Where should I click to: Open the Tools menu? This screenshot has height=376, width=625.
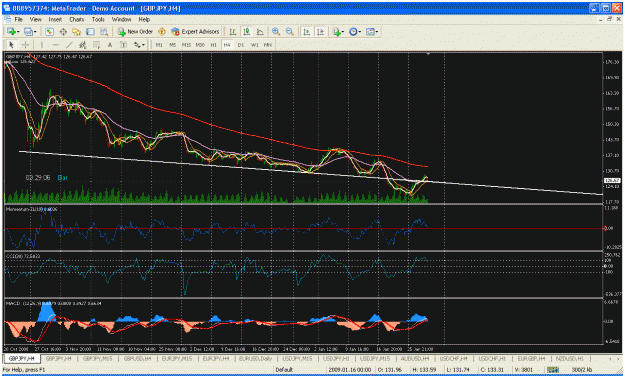[98, 19]
